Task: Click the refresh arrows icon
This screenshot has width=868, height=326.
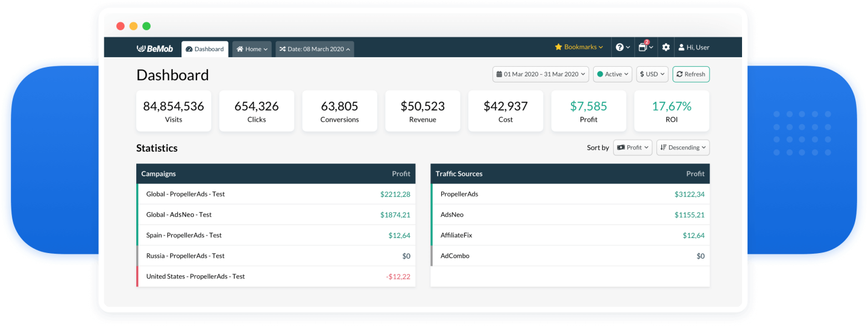Action: [679, 75]
